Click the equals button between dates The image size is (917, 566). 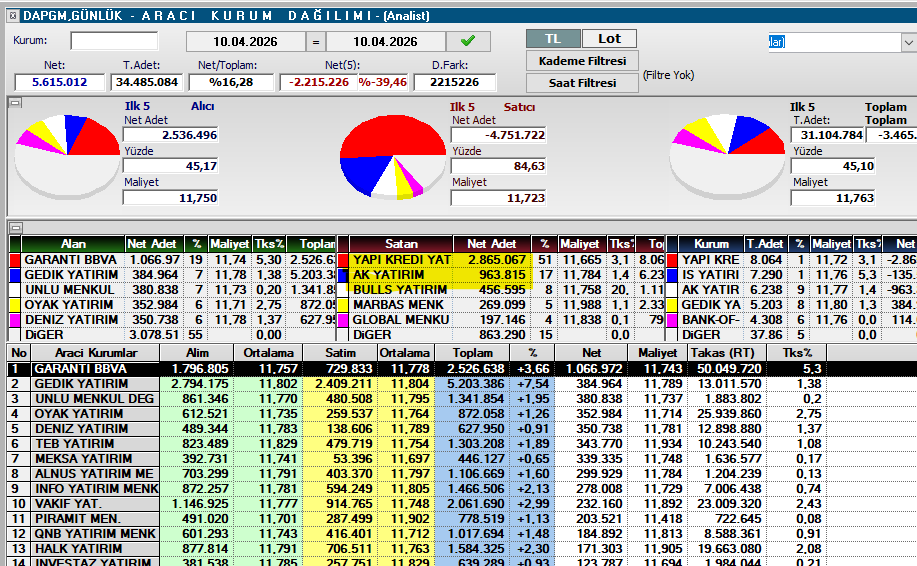[x=316, y=42]
